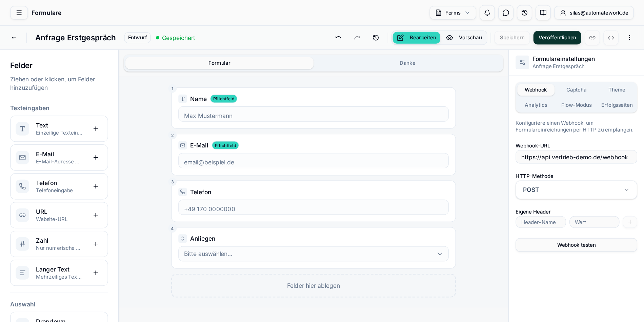This screenshot has height=322, width=644.
Task: Add a Telefon field with plus
Action: pyautogui.click(x=96, y=186)
